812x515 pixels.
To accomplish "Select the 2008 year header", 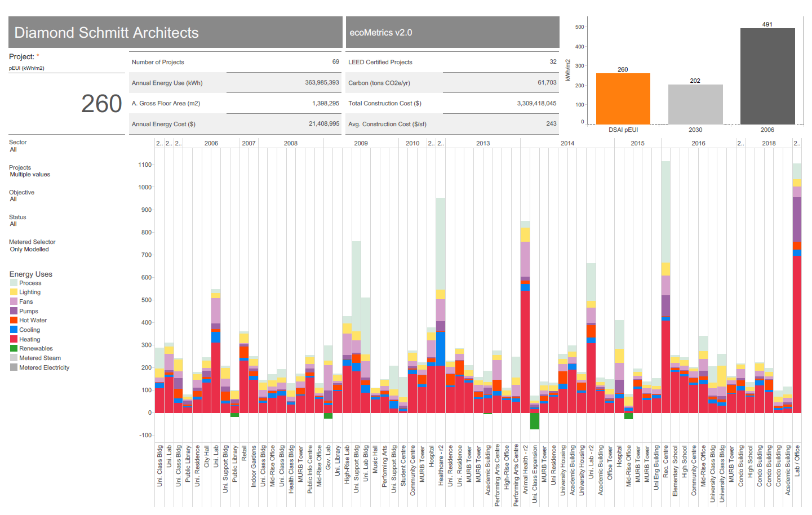I will pyautogui.click(x=291, y=143).
